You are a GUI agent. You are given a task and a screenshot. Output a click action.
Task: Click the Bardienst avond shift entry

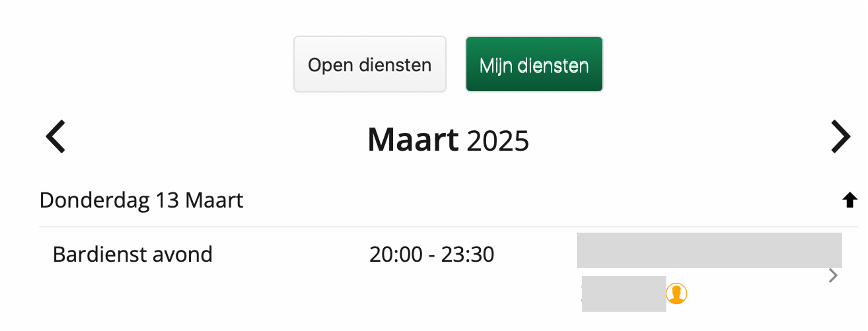click(x=133, y=254)
